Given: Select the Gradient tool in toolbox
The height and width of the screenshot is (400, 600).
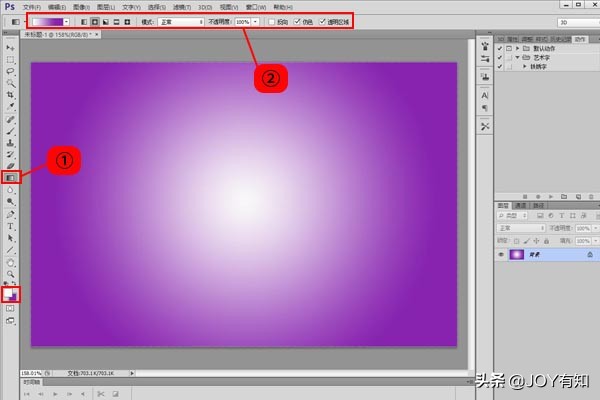Looking at the screenshot, I should [x=10, y=178].
